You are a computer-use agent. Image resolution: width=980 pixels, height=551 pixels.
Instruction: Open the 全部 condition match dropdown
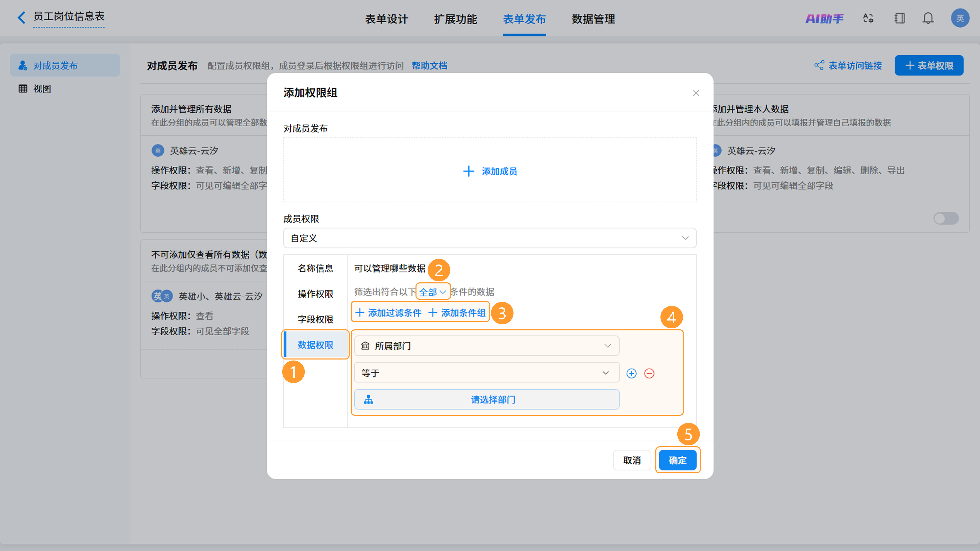coord(433,292)
